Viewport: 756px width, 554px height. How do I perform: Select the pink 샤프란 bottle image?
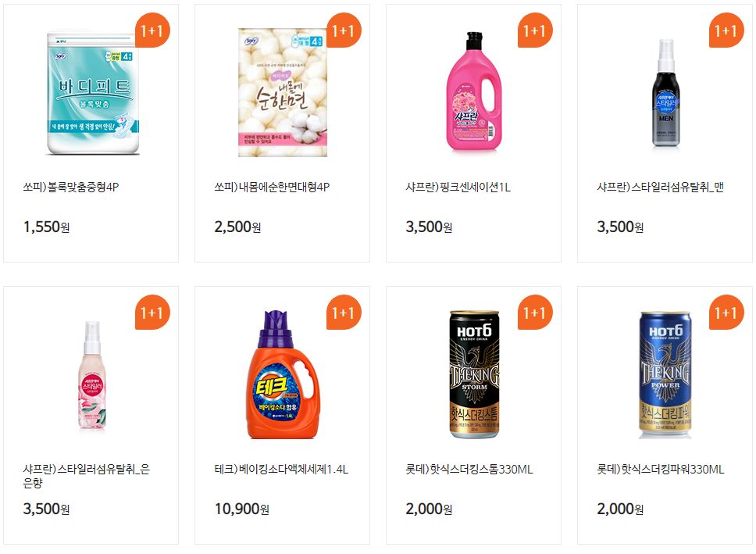[474, 91]
